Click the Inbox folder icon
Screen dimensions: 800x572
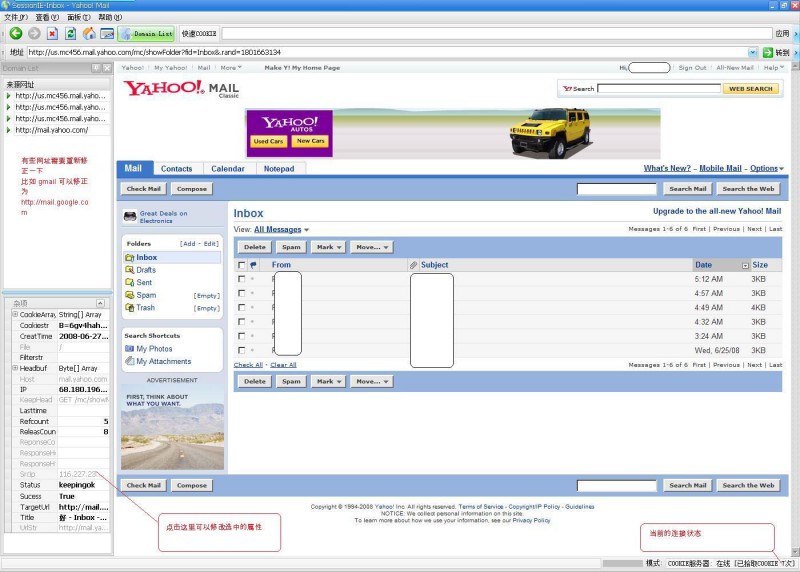click(x=130, y=258)
